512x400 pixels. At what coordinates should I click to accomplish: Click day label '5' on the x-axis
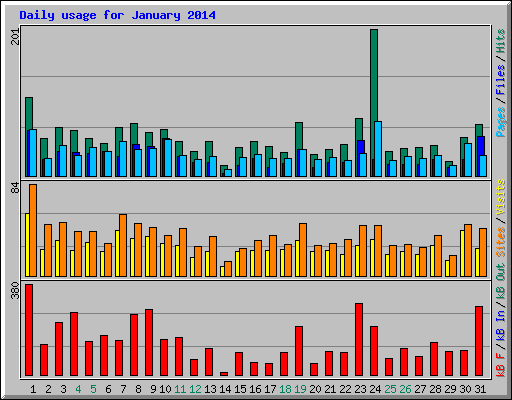tap(93, 389)
